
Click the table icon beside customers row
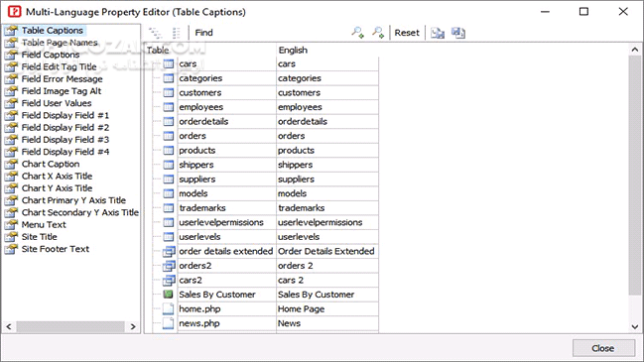click(169, 92)
